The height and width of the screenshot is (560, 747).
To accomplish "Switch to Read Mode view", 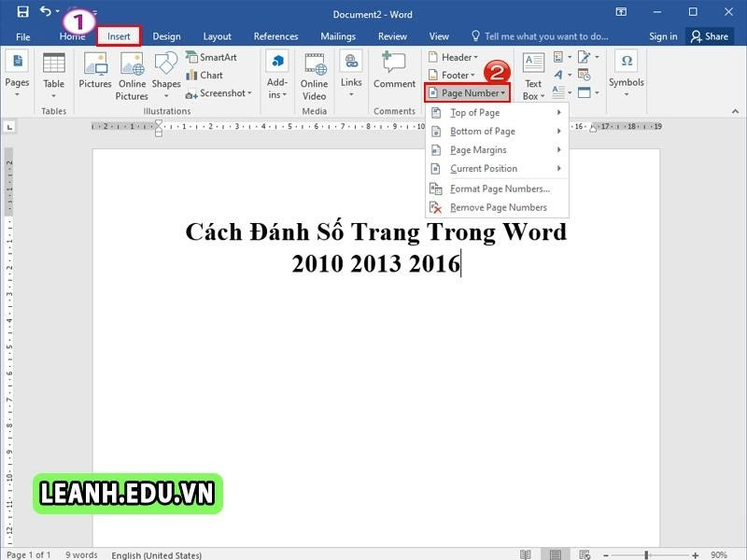I will click(526, 554).
